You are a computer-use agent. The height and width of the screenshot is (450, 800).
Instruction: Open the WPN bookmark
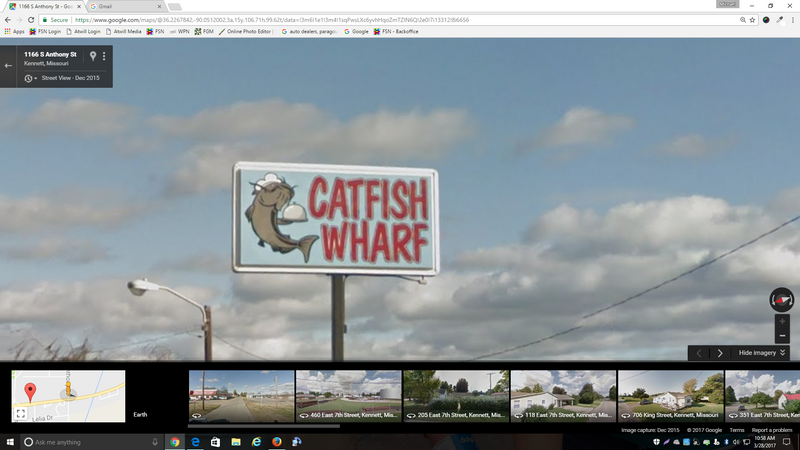(179, 32)
